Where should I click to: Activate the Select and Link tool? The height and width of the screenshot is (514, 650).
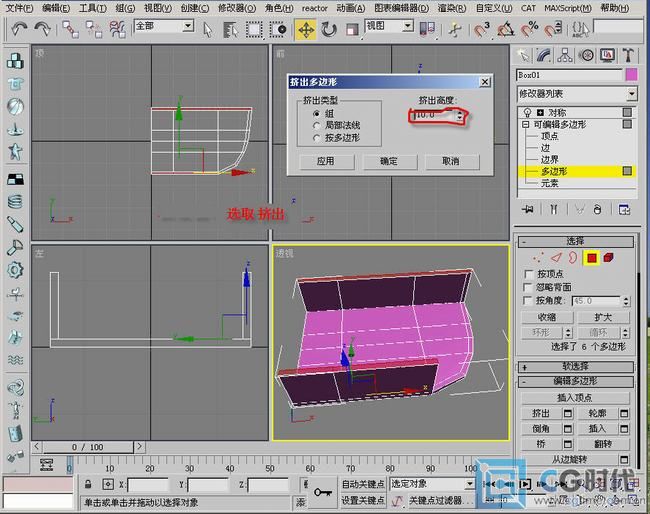[x=70, y=29]
